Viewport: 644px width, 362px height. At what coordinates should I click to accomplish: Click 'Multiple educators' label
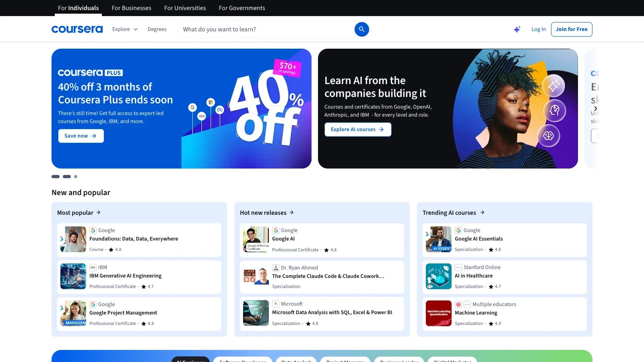[494, 304]
